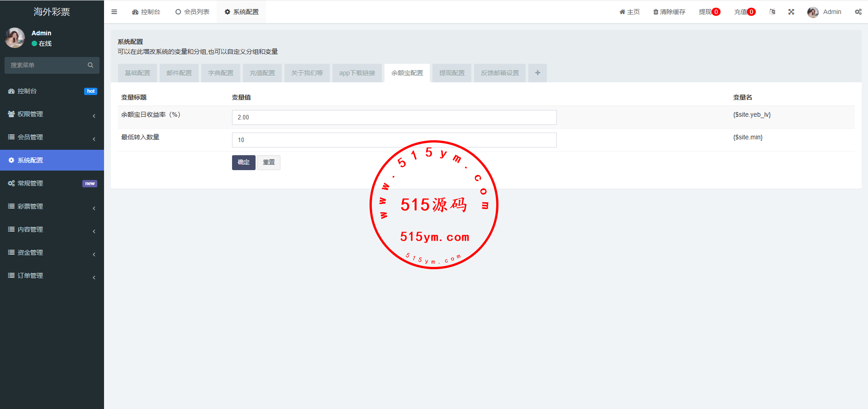The image size is (868, 409).
Task: Click the fullscreen expand icon
Action: pos(791,12)
